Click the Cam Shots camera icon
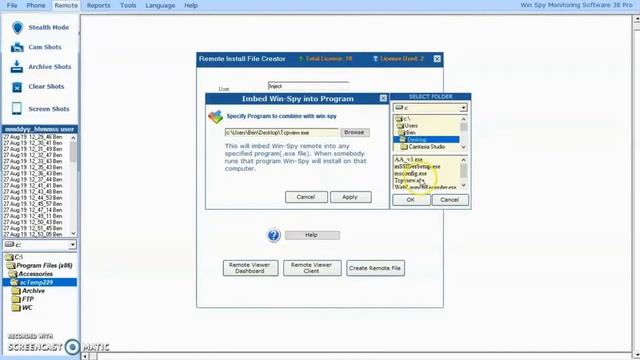This screenshot has width=640, height=360. (x=17, y=47)
